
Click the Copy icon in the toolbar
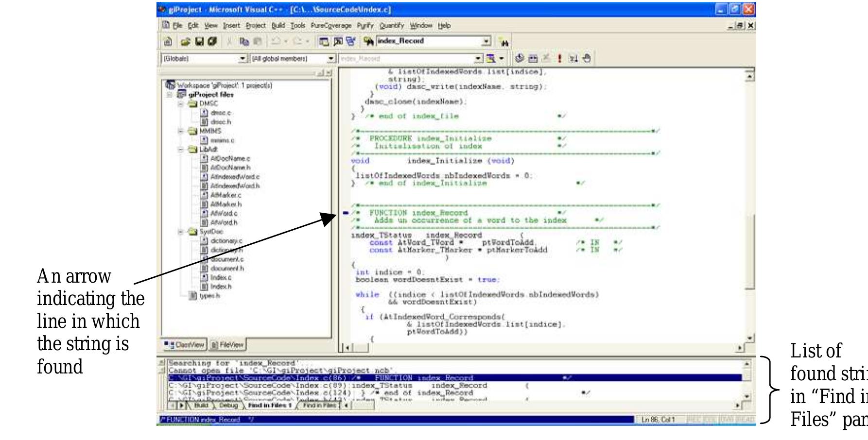pos(245,42)
